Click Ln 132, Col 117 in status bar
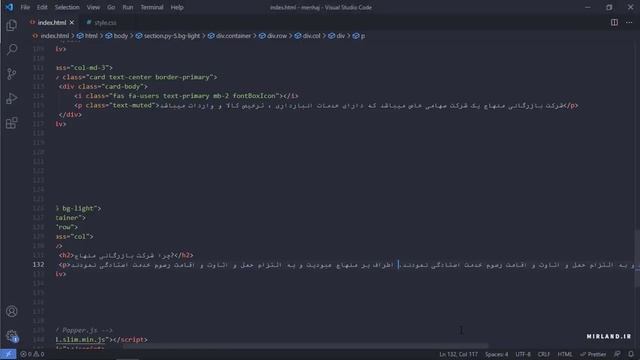This screenshot has height=360, width=640. [x=458, y=354]
